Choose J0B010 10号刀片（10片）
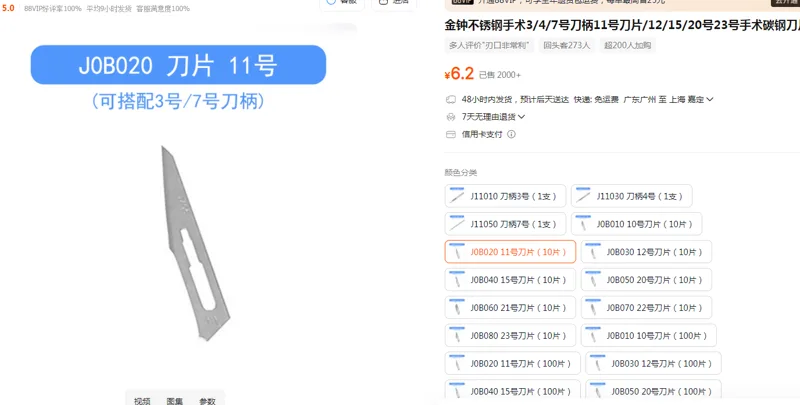The width and height of the screenshot is (800, 405). [636, 224]
